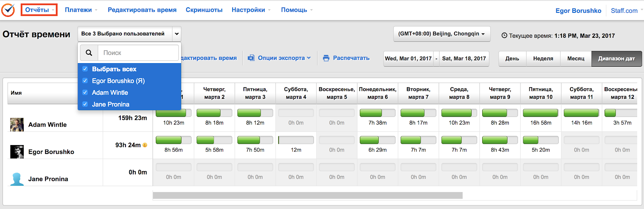
Task: Uncheck the Jane Pronina user checkbox
Action: [x=85, y=104]
